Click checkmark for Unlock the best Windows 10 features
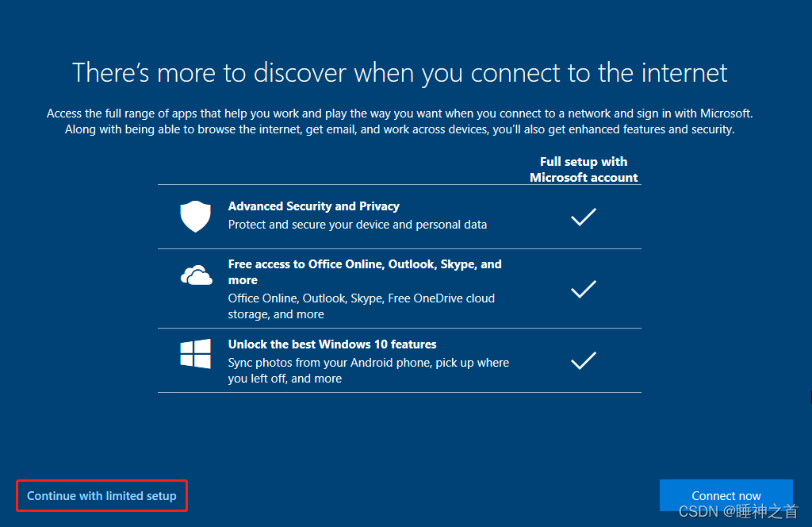812x527 pixels. click(584, 360)
